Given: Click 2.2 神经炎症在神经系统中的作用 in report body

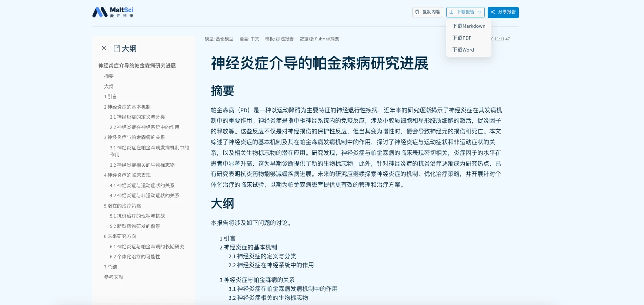Looking at the screenshot, I should [271, 265].
